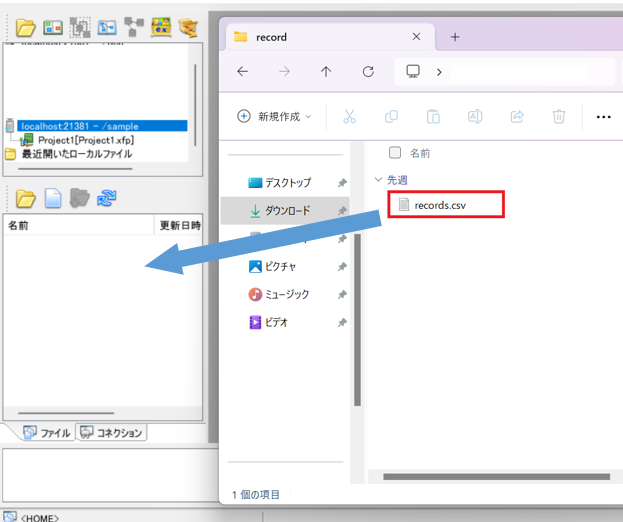The image size is (623, 522).
Task: Click the blue refresh arrows icon
Action: point(107,198)
